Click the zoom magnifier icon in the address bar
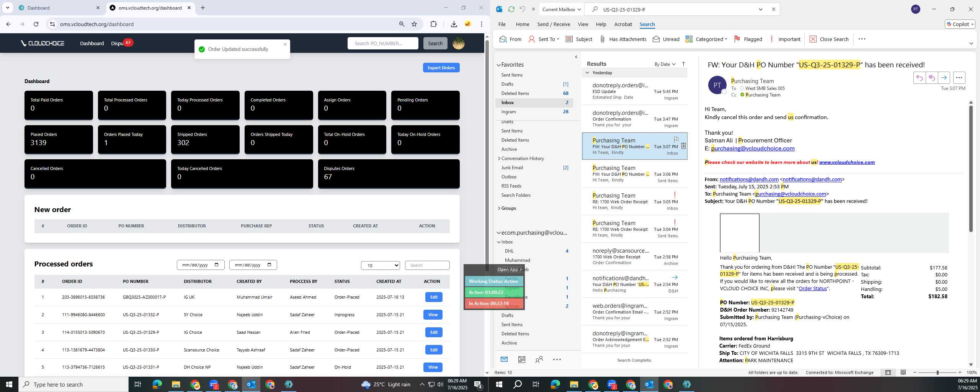 click(402, 24)
